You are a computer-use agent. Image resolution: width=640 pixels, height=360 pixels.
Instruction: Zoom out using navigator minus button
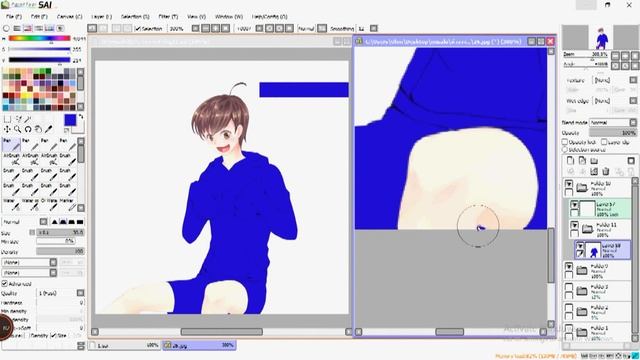(616, 56)
